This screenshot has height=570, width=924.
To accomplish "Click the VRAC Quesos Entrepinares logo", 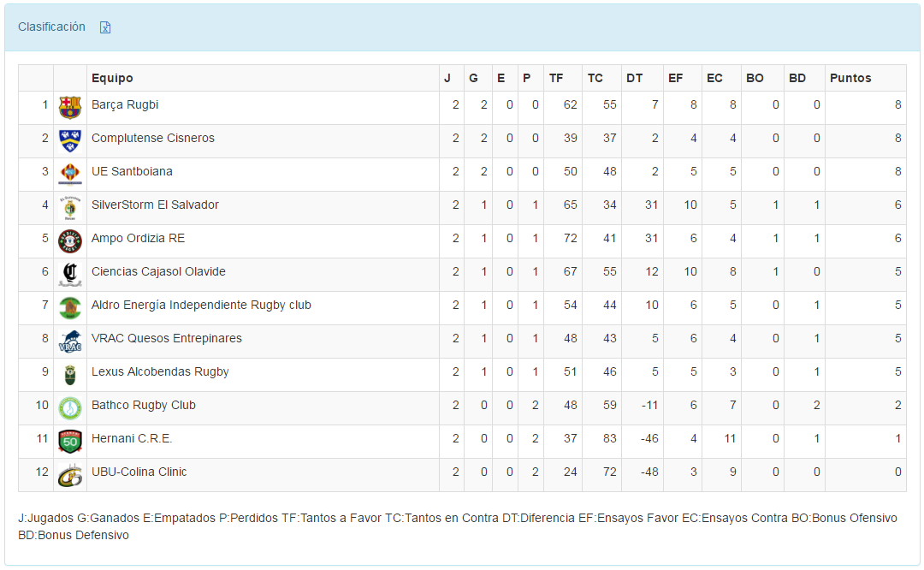I will [69, 341].
